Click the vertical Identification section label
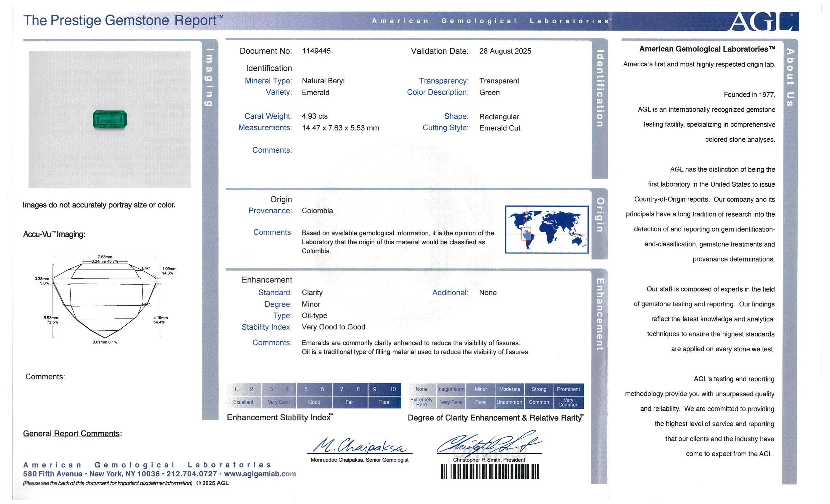 (600, 89)
